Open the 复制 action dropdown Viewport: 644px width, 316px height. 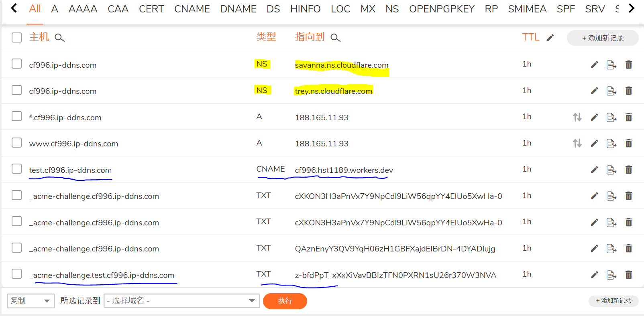point(31,301)
